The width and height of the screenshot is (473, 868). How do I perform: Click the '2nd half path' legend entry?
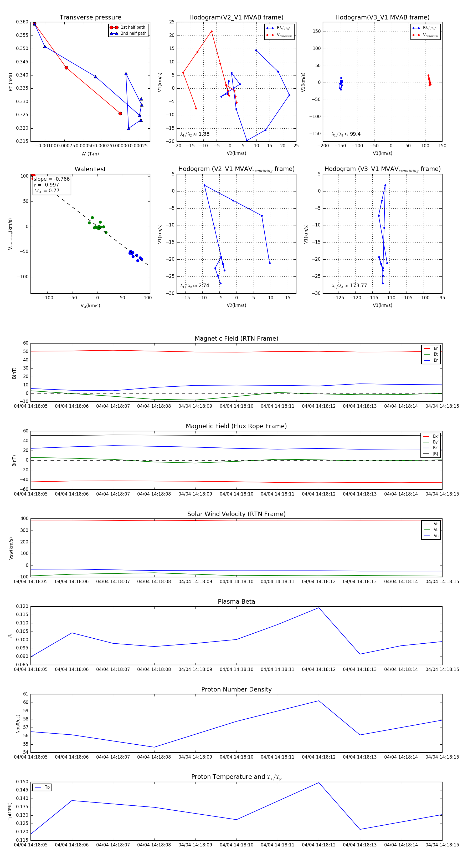128,33
